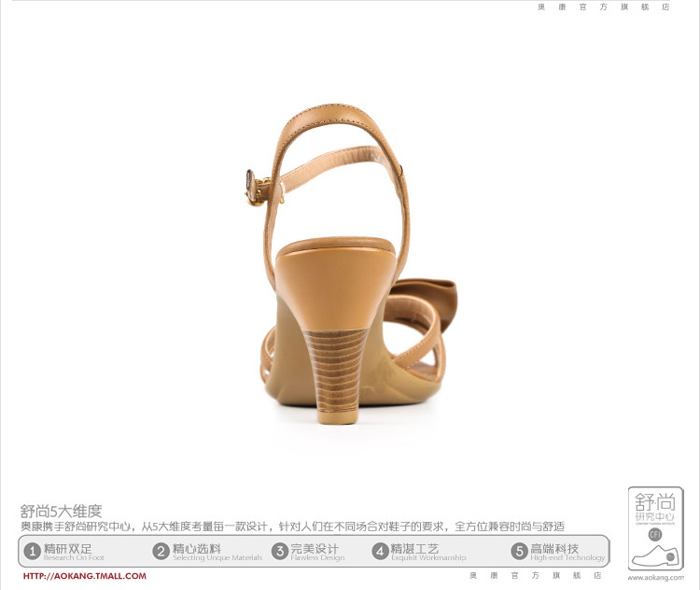Open the HTTP://AOKANG.TMALL.COM link
Screen dimensions: 700x590
point(85,576)
